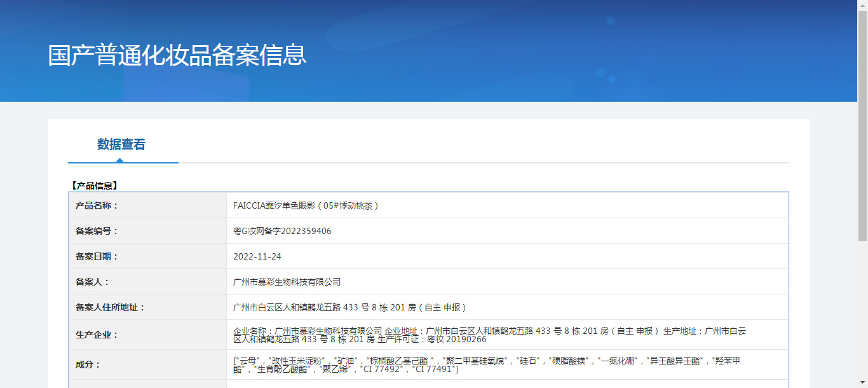This screenshot has width=868, height=388.
Task: Select the 【产品信息】 section heading
Action: (93, 186)
